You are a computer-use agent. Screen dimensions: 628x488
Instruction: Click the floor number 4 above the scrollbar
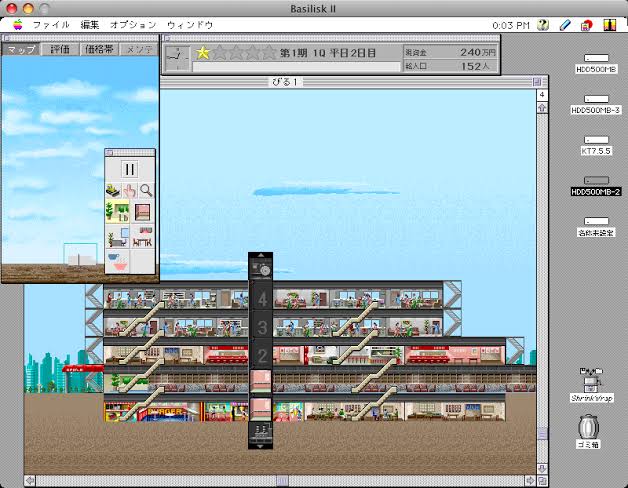point(541,95)
